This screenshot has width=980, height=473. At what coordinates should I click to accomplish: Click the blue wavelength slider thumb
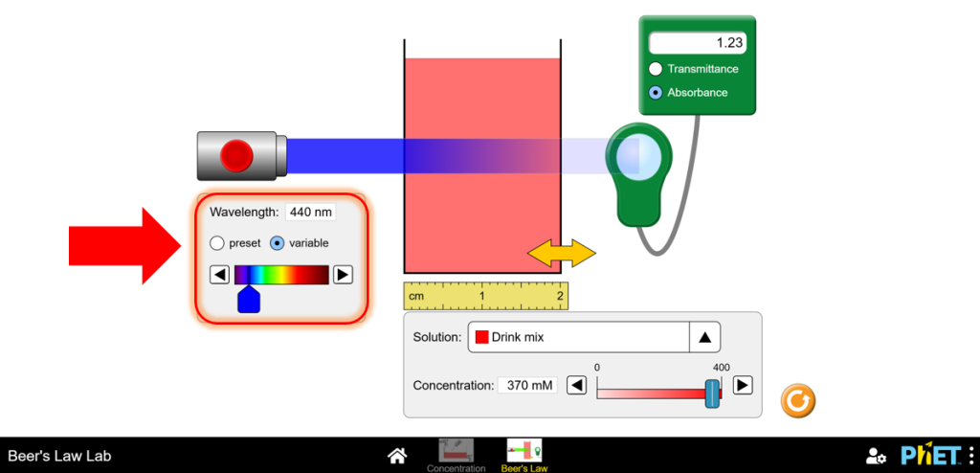click(x=249, y=300)
